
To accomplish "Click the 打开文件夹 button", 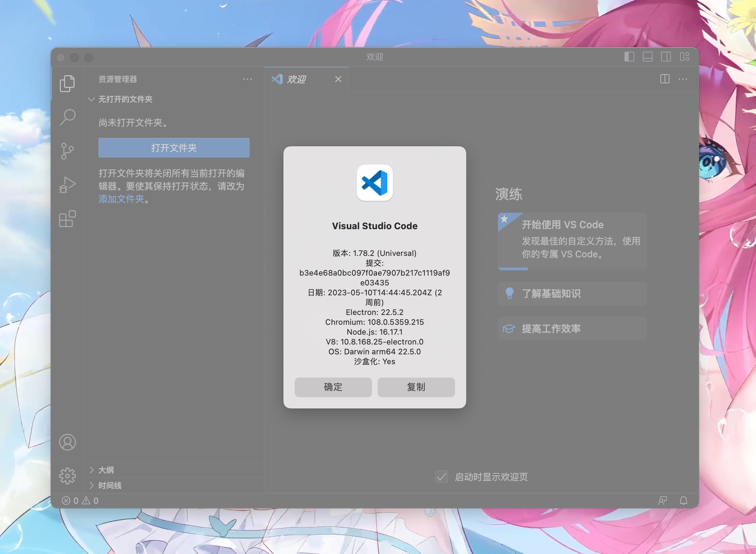I will tap(174, 148).
